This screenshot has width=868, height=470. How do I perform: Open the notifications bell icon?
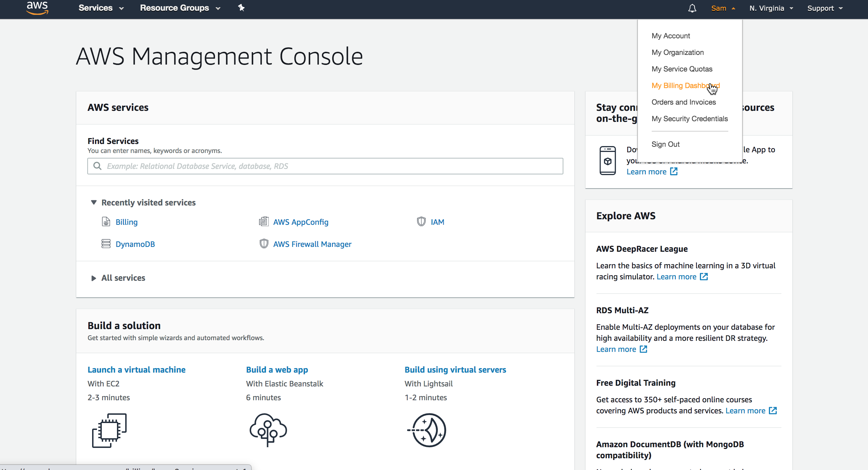pyautogui.click(x=692, y=8)
